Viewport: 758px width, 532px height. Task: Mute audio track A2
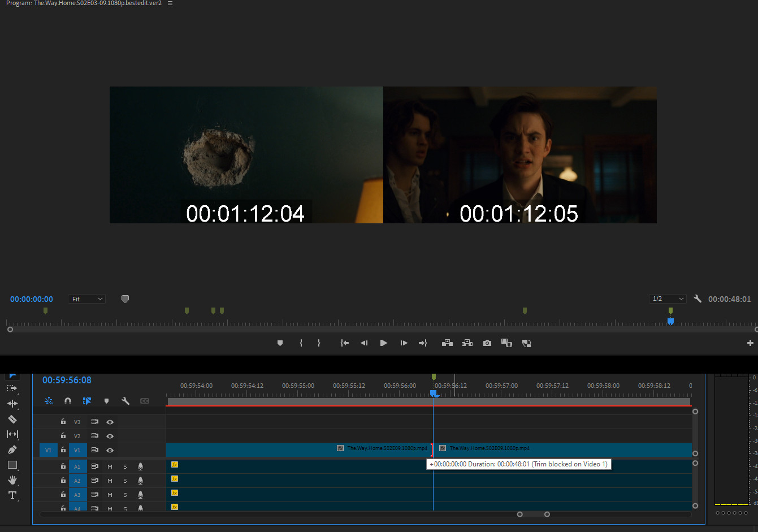click(110, 481)
